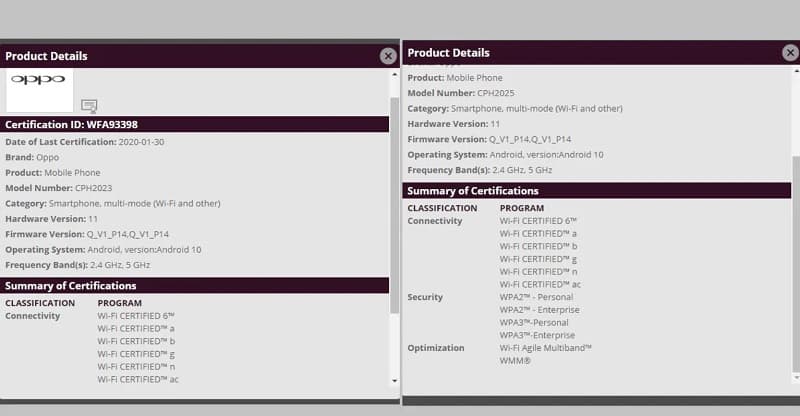The image size is (800, 416).
Task: Click scroll-up arrow in CPH2025 panel
Action: pyautogui.click(x=796, y=71)
